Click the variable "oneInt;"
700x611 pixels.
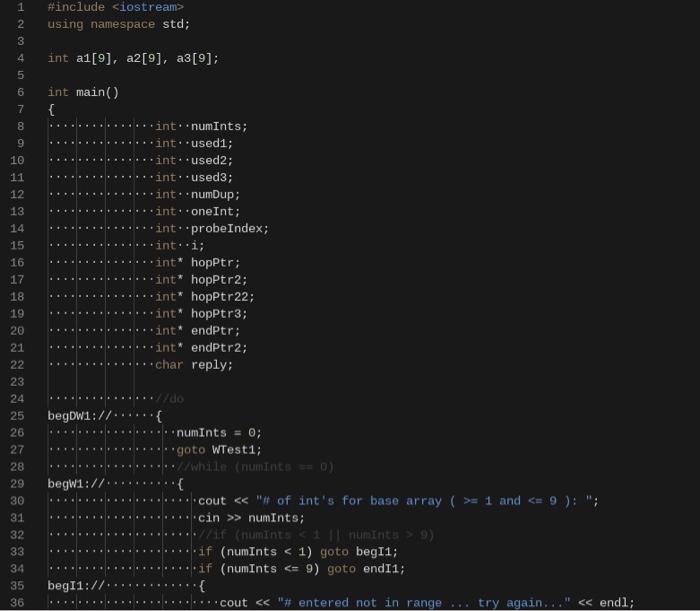point(215,212)
